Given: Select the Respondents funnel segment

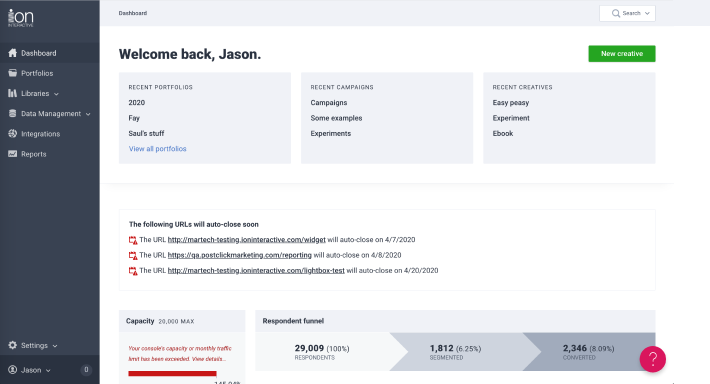Looking at the screenshot, I should point(322,352).
